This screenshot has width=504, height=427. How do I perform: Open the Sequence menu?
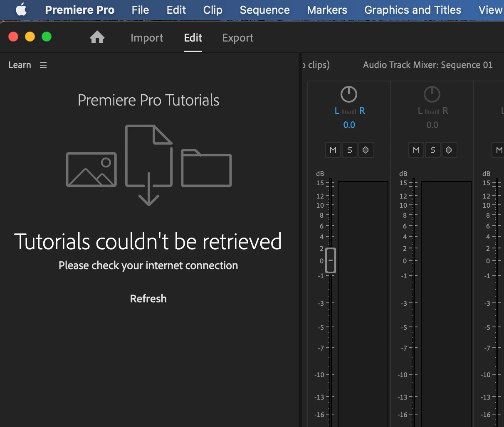pyautogui.click(x=264, y=10)
